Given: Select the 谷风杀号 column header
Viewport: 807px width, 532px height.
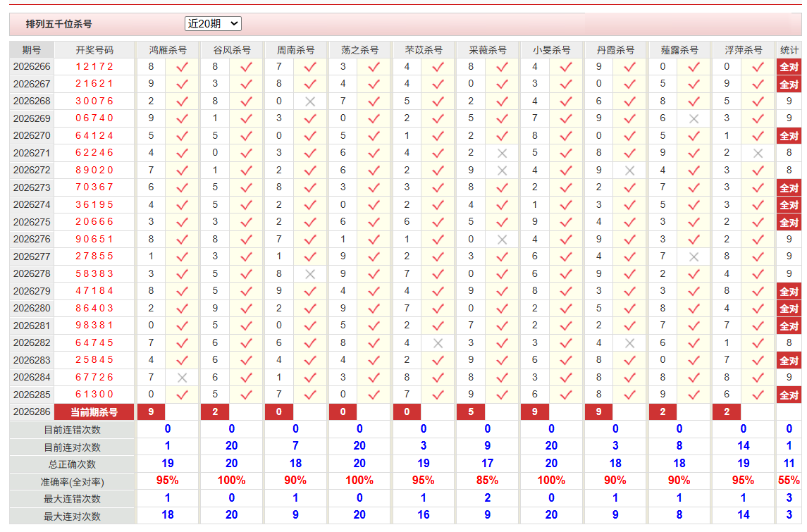Looking at the screenshot, I should [232, 50].
